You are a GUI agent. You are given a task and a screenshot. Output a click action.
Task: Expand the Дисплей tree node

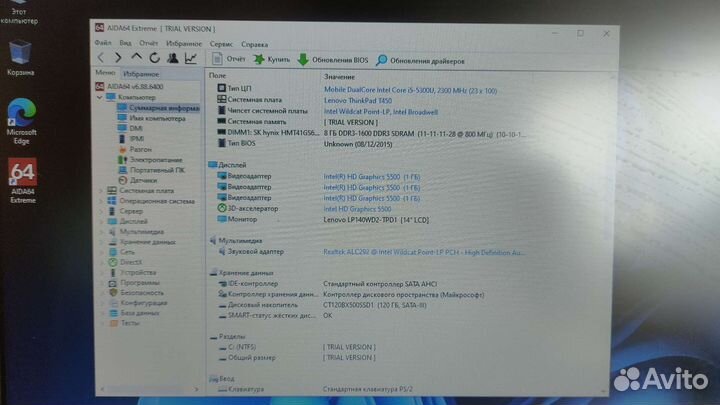[x=101, y=221]
